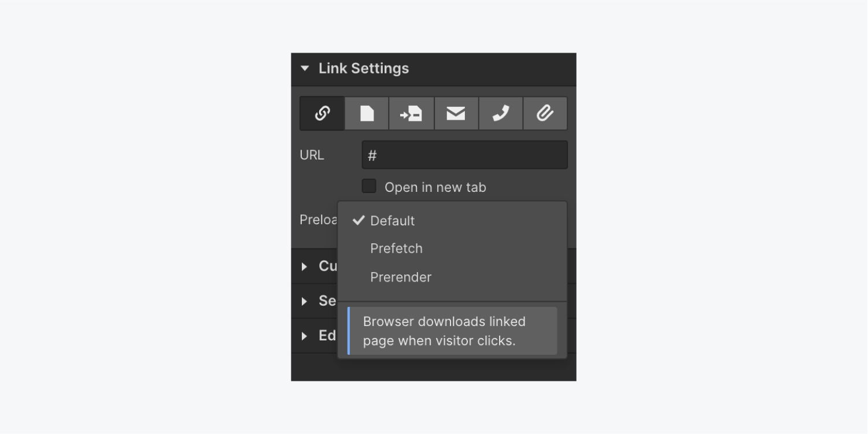Focus the URL input field
The height and width of the screenshot is (434, 868).
click(464, 155)
